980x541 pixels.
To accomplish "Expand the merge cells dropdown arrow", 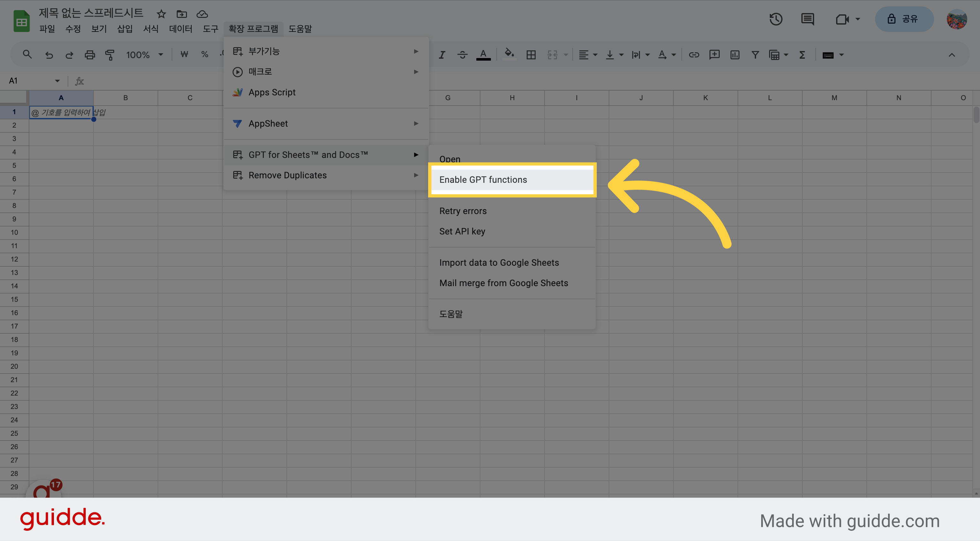I will (566, 55).
